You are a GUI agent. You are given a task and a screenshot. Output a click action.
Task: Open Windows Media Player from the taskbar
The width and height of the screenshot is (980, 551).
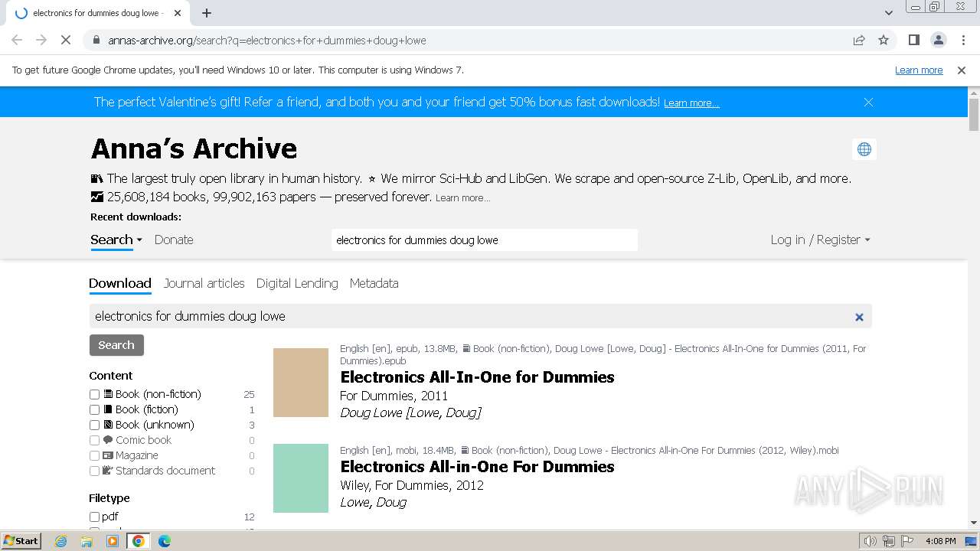pyautogui.click(x=113, y=541)
